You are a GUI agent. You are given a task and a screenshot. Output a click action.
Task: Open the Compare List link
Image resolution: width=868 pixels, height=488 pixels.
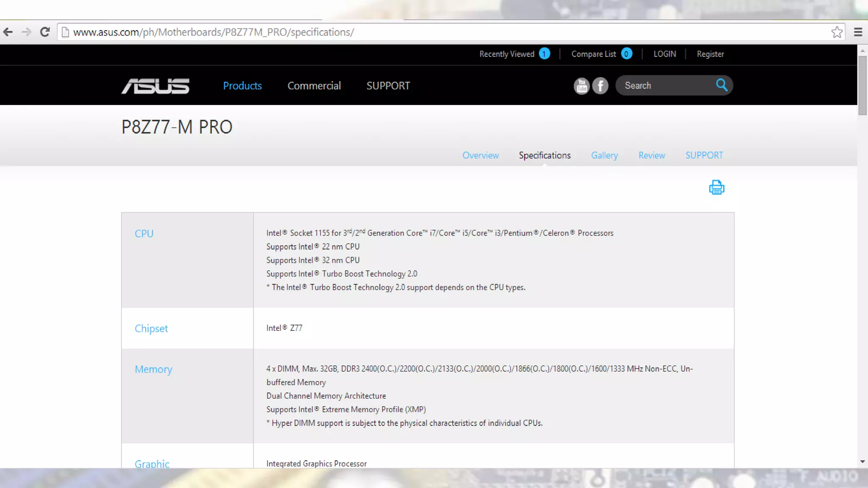pyautogui.click(x=593, y=54)
